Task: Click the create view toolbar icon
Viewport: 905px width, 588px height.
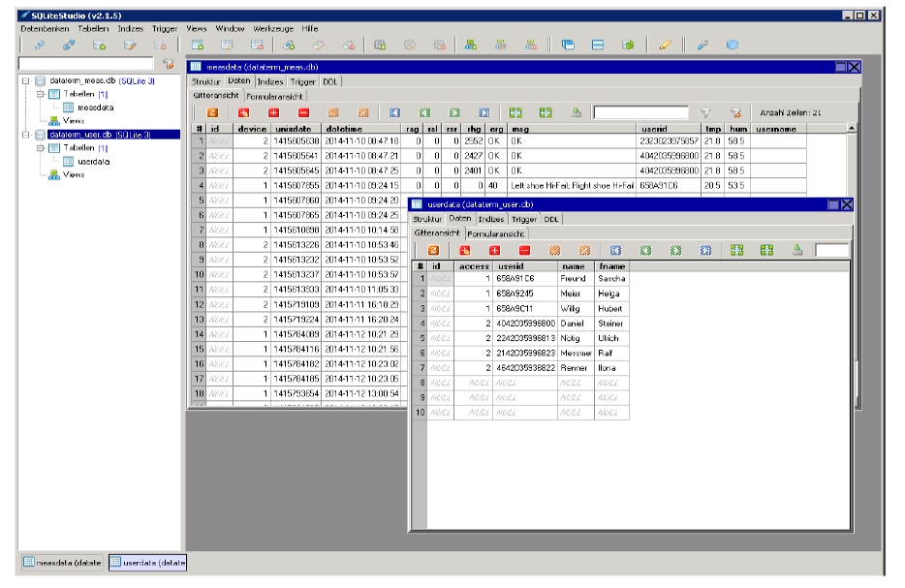Action: [471, 45]
